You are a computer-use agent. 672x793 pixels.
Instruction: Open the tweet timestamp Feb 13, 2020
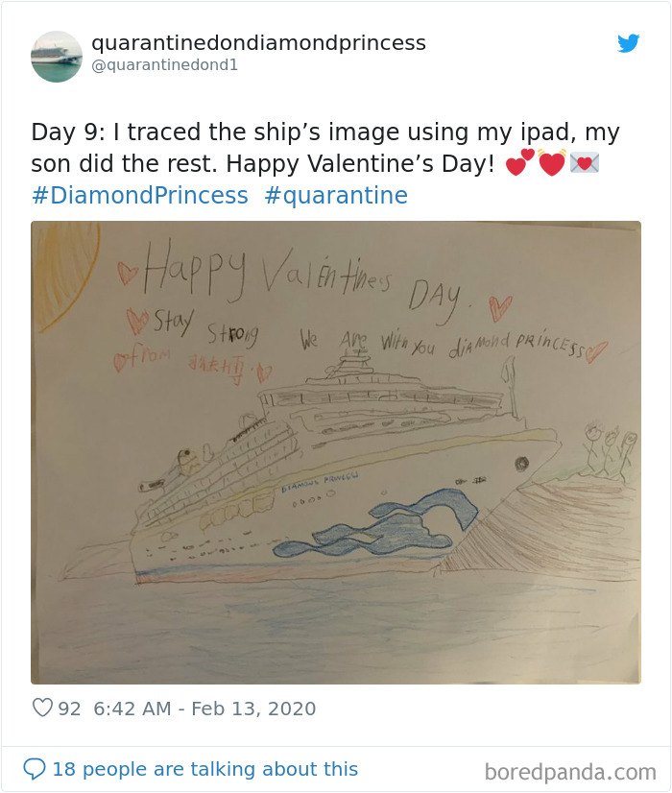(204, 709)
